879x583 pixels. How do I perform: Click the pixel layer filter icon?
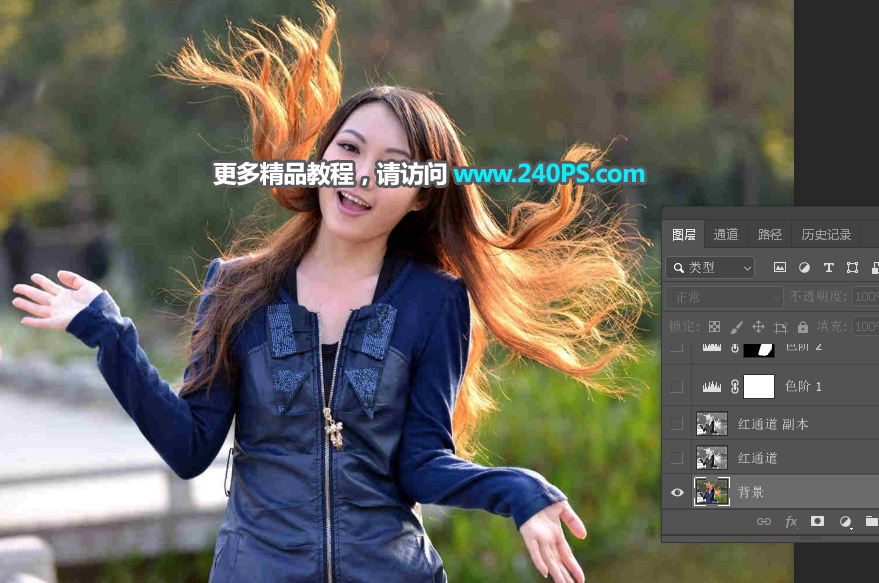pos(780,267)
